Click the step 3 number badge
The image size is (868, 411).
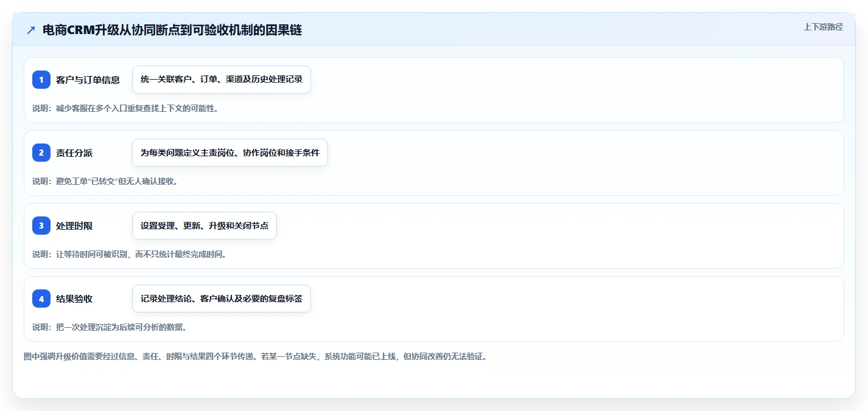(x=41, y=226)
